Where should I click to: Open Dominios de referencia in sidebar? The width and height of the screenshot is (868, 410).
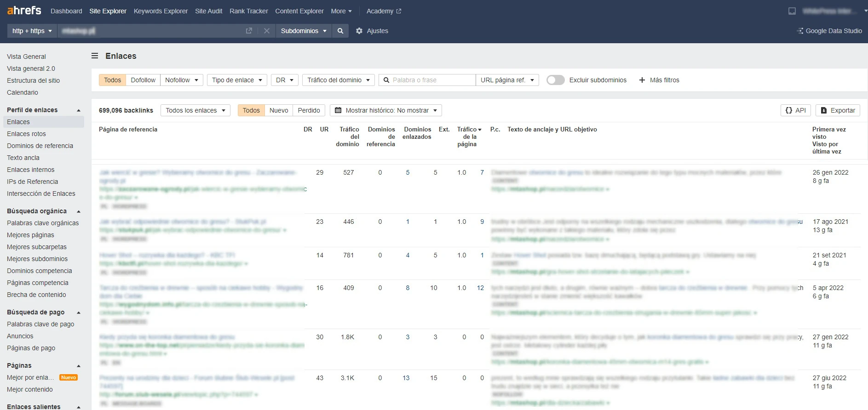(40, 146)
